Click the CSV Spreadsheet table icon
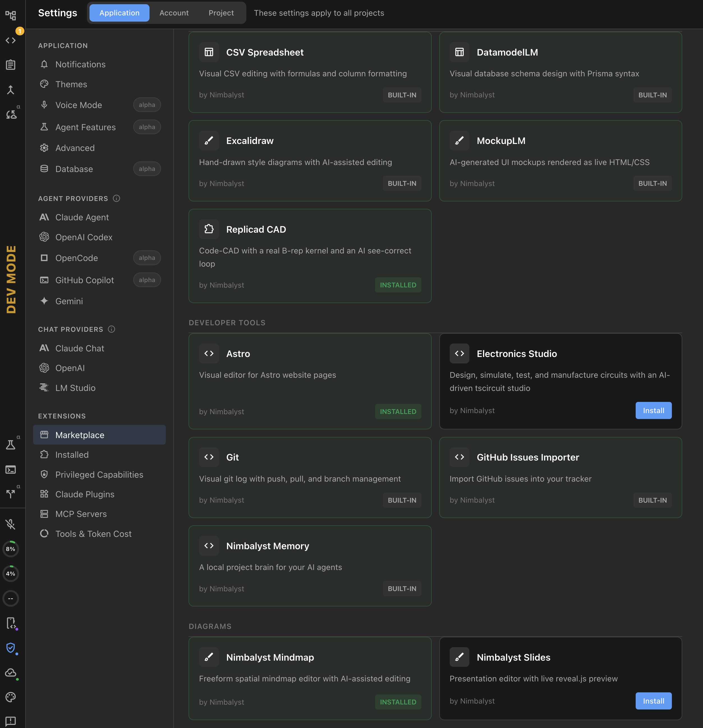Image resolution: width=703 pixels, height=728 pixels. [209, 52]
